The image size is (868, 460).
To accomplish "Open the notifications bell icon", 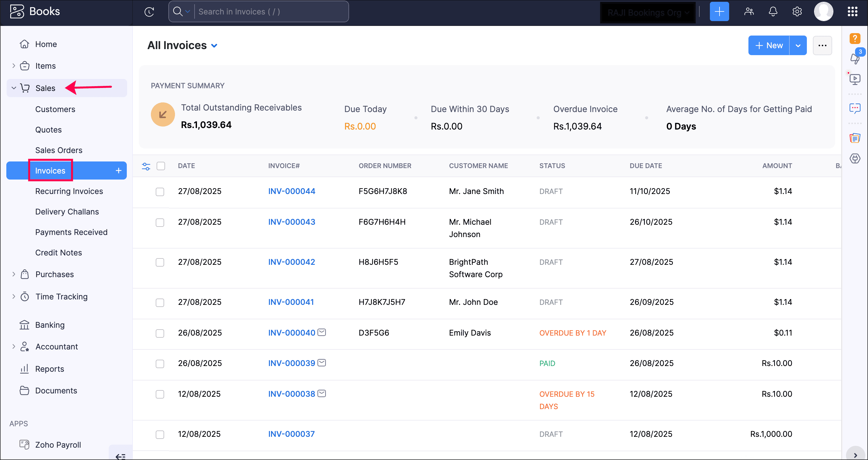I will tap(773, 12).
